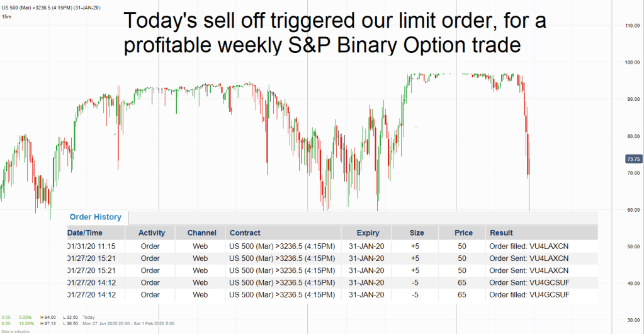This screenshot has height=334, width=644.
Task: Click the Today range label
Action: point(89,317)
